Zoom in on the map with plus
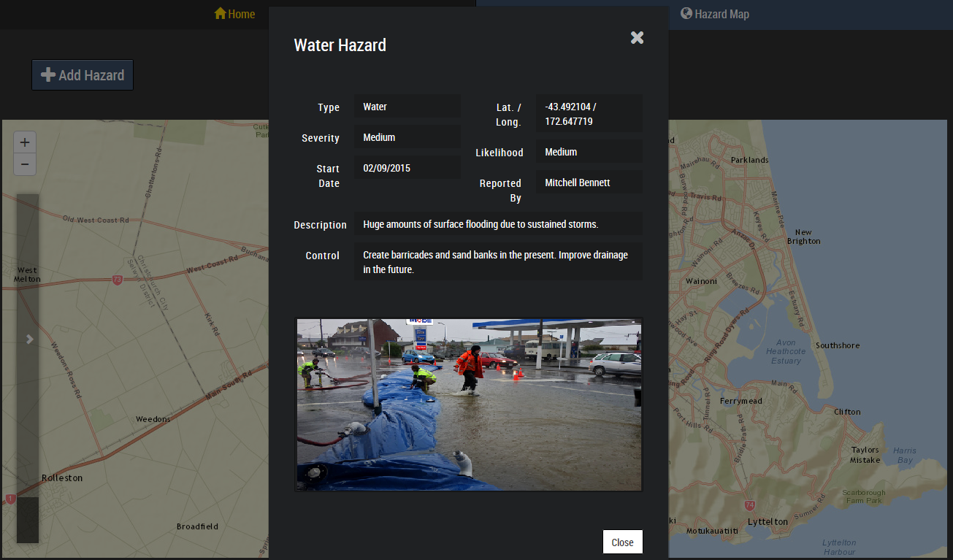953x560 pixels. click(25, 142)
